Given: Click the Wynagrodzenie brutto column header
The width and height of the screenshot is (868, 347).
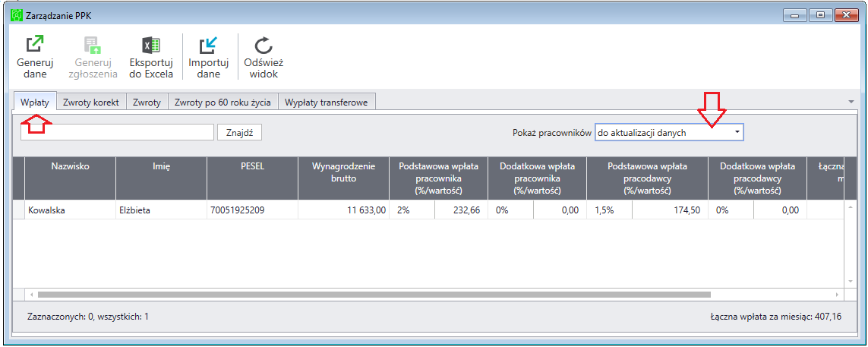Looking at the screenshot, I should pos(343,178).
